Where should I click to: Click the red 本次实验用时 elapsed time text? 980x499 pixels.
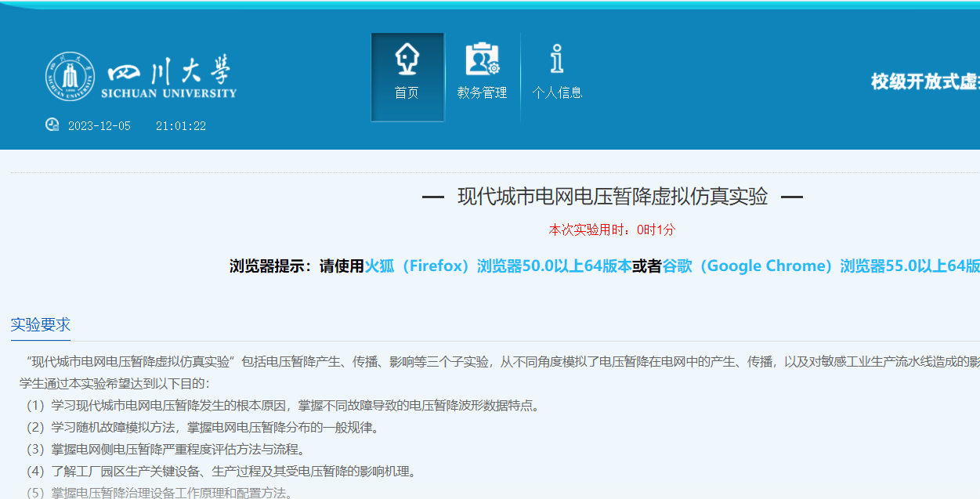pos(612,230)
